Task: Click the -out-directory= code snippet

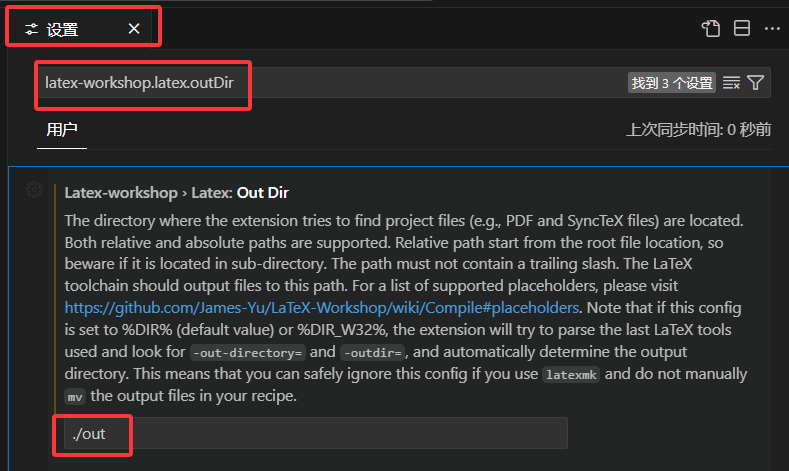Action: (x=248, y=353)
